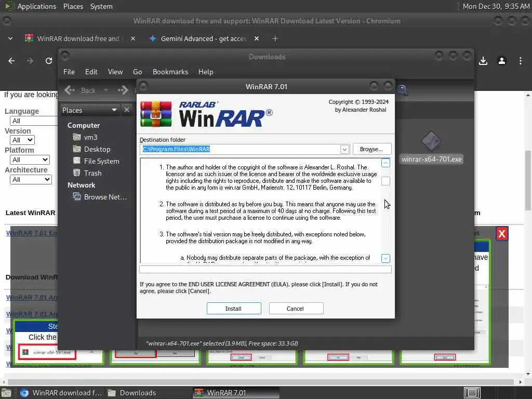
Task: Click the winrar-x64-701.exe selected status text
Action: pos(222,343)
